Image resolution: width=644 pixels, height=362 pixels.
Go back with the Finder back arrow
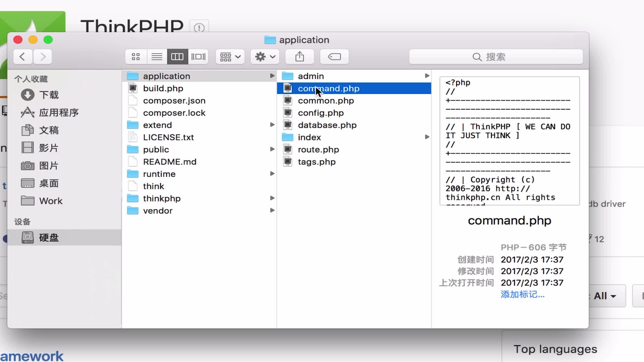[23, 57]
